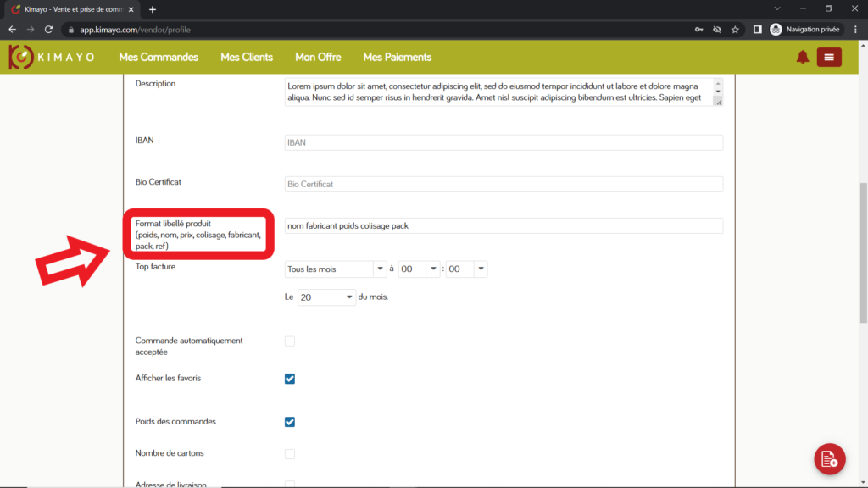Click the Top facture label
The image size is (868, 488).
click(x=155, y=267)
